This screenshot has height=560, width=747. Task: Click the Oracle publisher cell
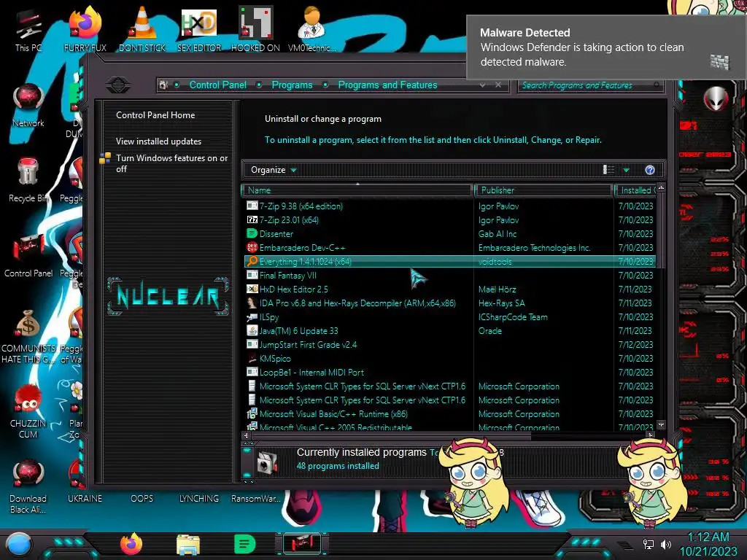click(489, 330)
